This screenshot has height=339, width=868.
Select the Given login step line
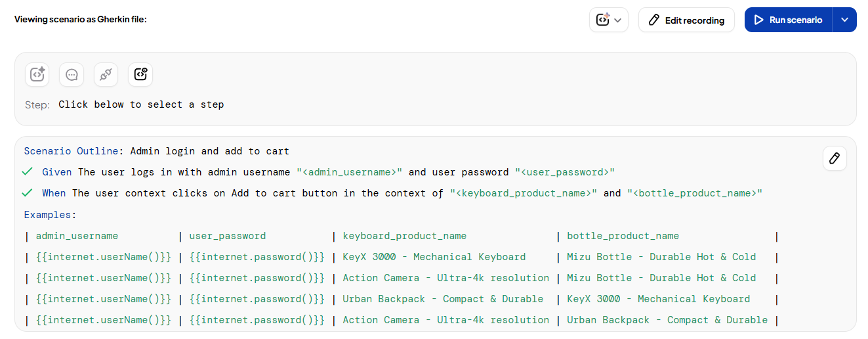[x=328, y=172]
